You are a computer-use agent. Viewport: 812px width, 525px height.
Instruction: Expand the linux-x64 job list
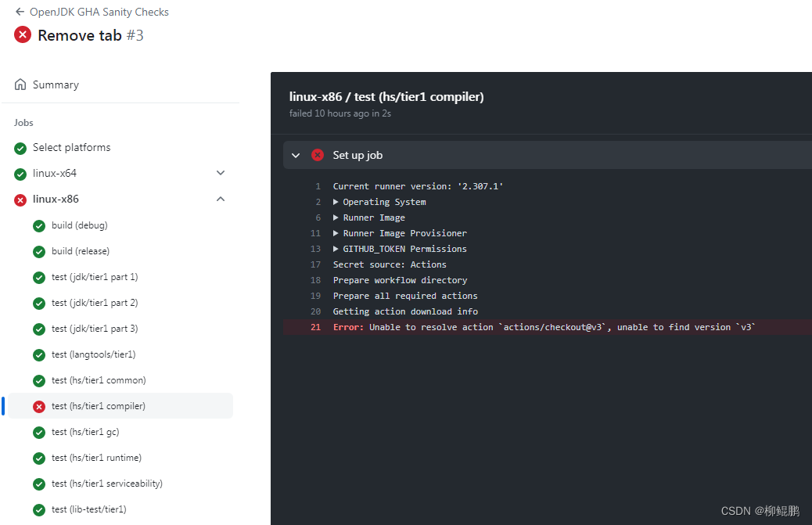pyautogui.click(x=220, y=173)
